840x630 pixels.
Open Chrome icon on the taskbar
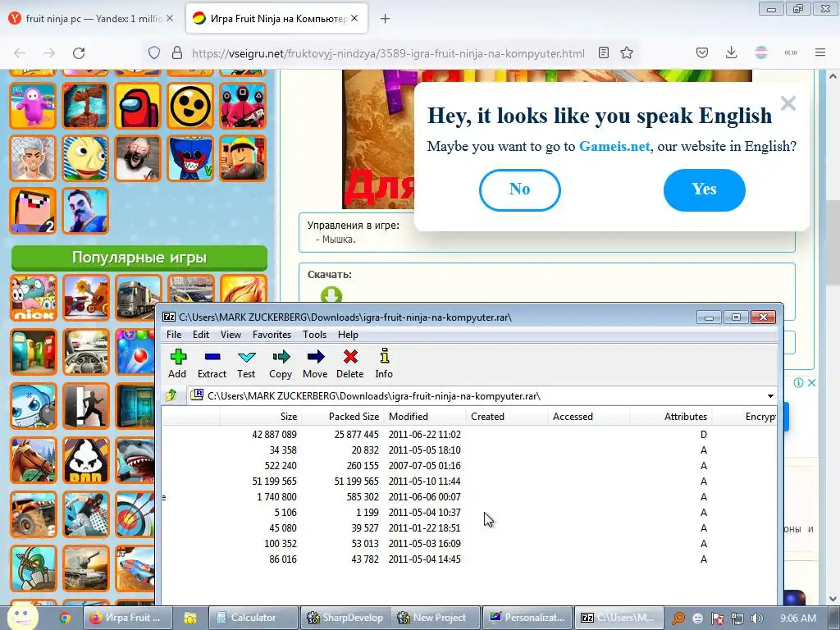tap(65, 618)
